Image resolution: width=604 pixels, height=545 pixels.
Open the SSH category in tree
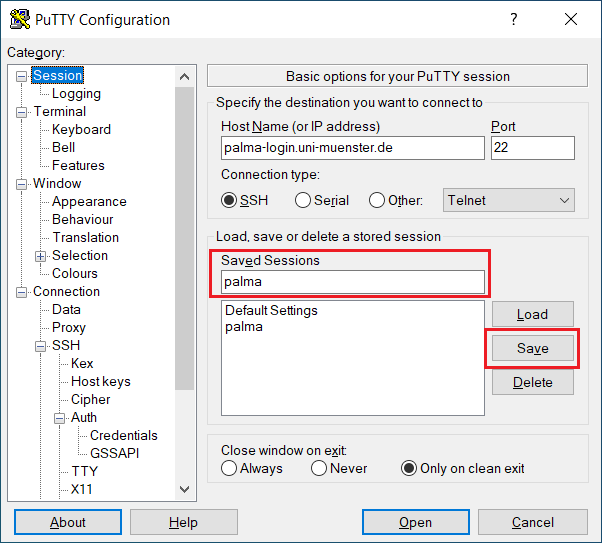point(66,345)
